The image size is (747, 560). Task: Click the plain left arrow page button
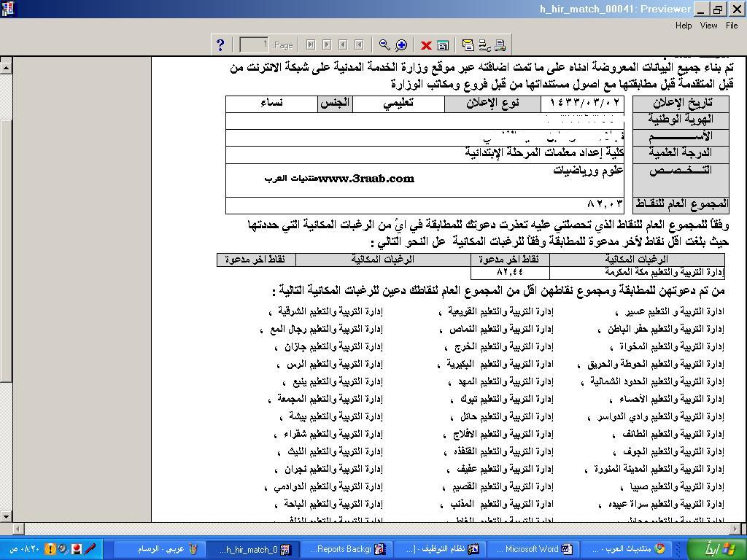343,44
